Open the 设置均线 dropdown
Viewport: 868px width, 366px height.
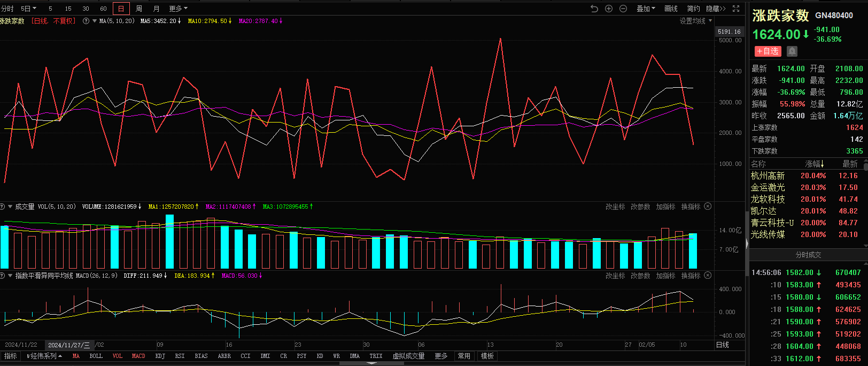pyautogui.click(x=695, y=21)
